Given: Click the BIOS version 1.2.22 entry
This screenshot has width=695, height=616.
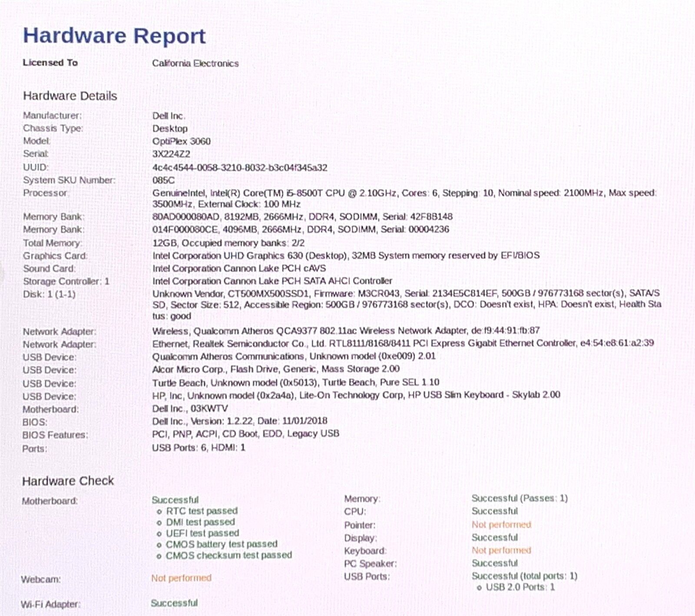Looking at the screenshot, I should pos(239,421).
